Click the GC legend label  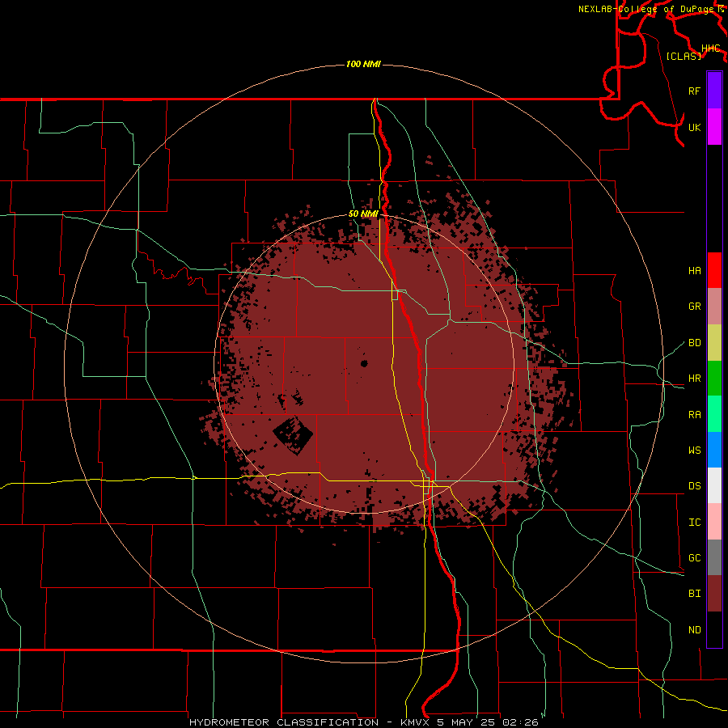[x=694, y=558]
